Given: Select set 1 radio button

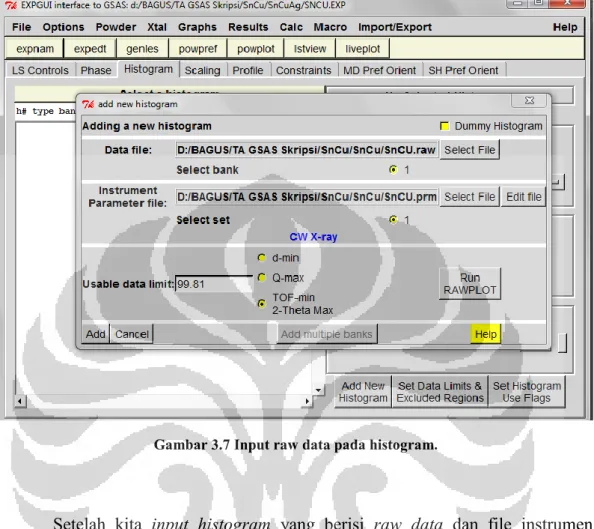Looking at the screenshot, I should pyautogui.click(x=393, y=219).
